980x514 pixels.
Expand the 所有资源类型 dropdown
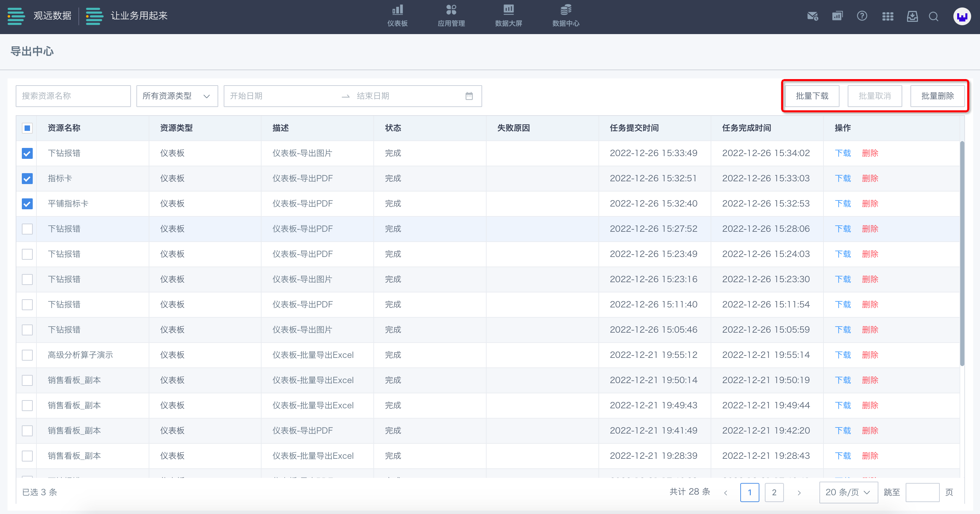tap(177, 96)
